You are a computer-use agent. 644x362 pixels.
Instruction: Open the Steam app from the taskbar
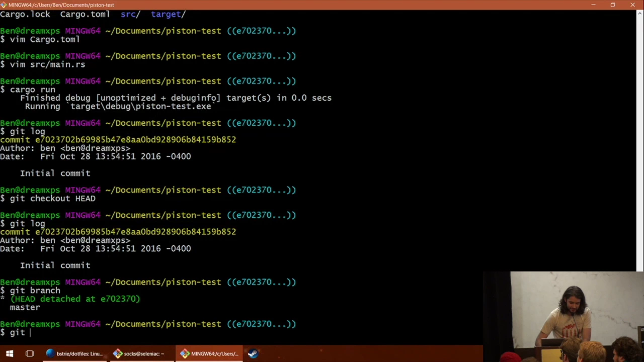point(253,353)
